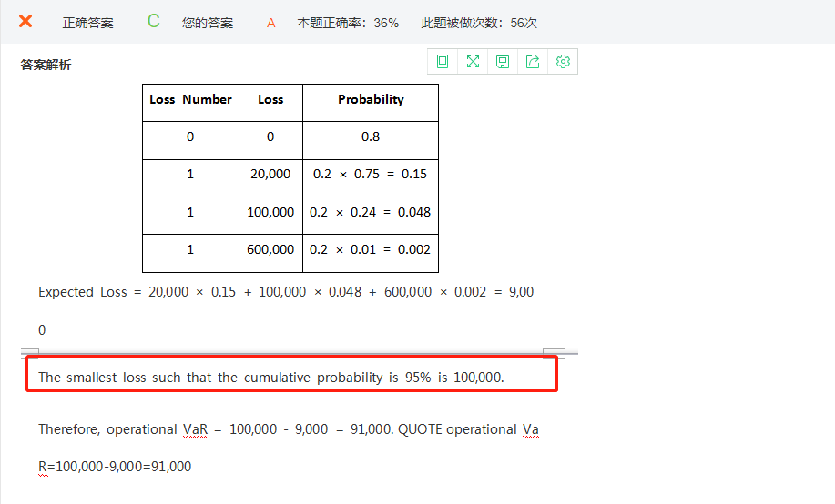Click the Probability column header
Image resolution: width=835 pixels, height=504 pixels.
point(371,100)
